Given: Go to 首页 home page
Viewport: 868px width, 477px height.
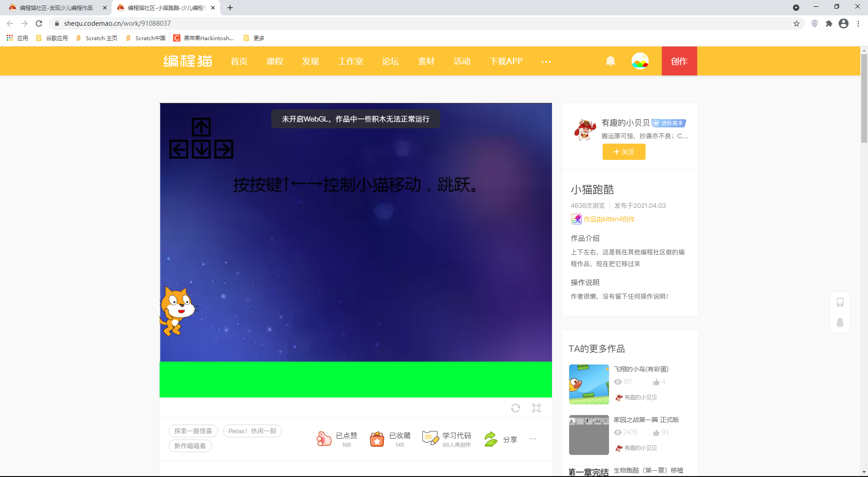Looking at the screenshot, I should (239, 61).
